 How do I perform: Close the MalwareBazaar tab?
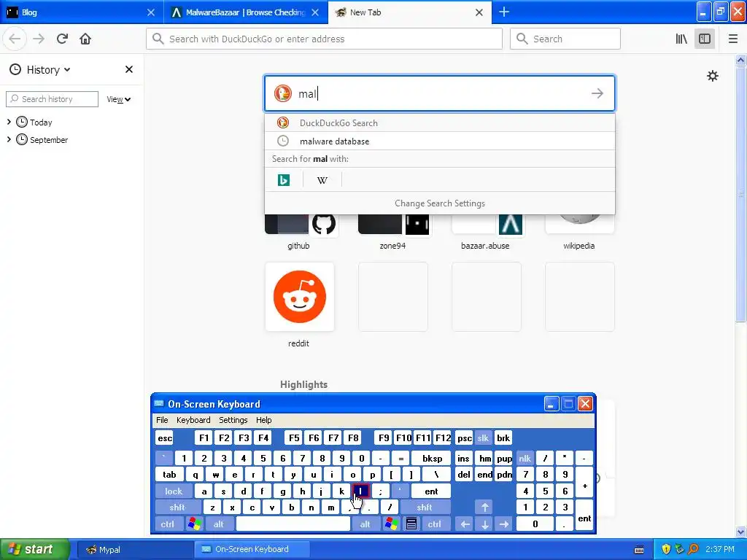[x=315, y=12]
